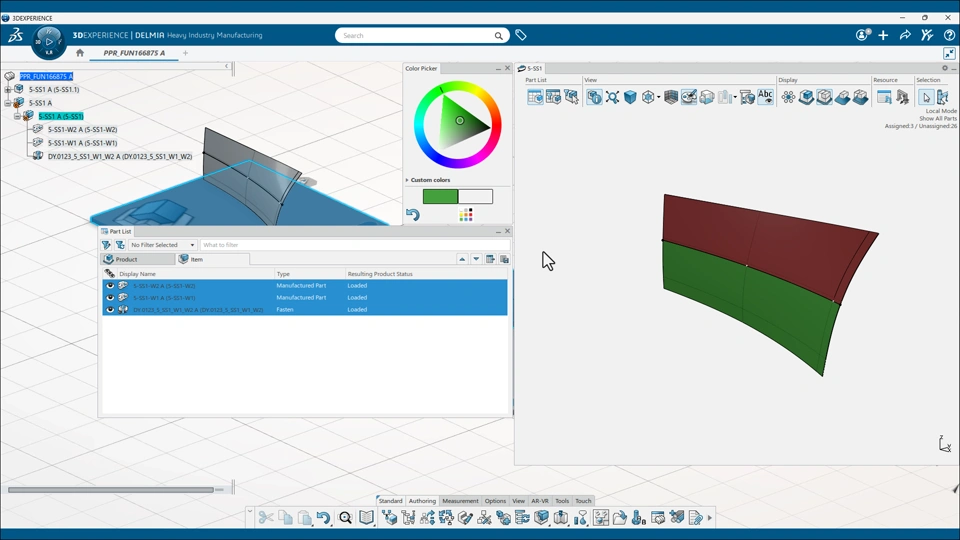Image resolution: width=960 pixels, height=540 pixels.
Task: Click the reframe (fit all) icon in View group
Action: (612, 97)
